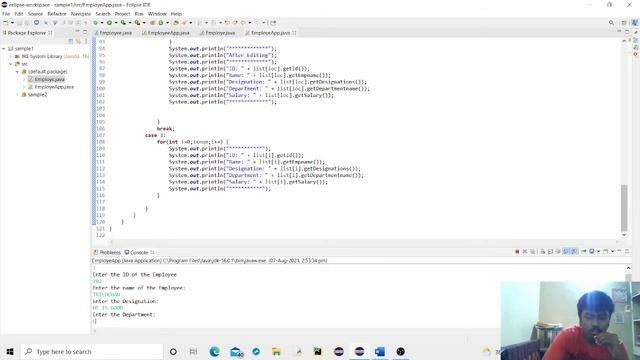Toggle Show Console on standard out change
Viewport: 640px width, 360px height.
(x=566, y=251)
